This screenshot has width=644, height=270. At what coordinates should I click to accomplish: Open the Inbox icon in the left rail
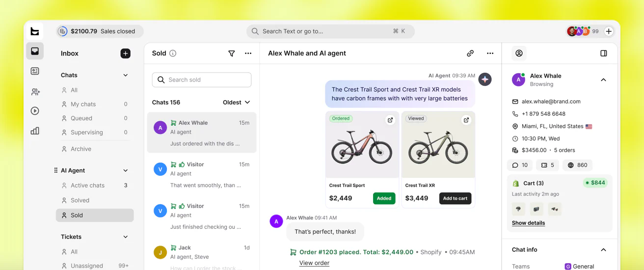click(x=35, y=51)
